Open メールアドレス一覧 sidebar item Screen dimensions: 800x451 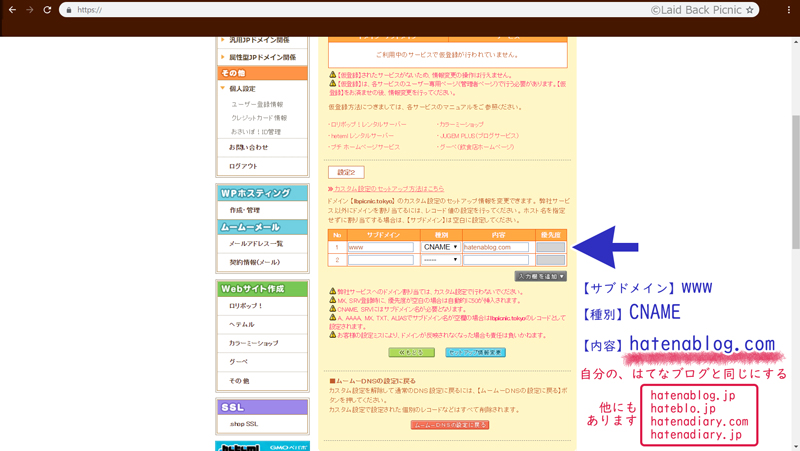pos(256,244)
